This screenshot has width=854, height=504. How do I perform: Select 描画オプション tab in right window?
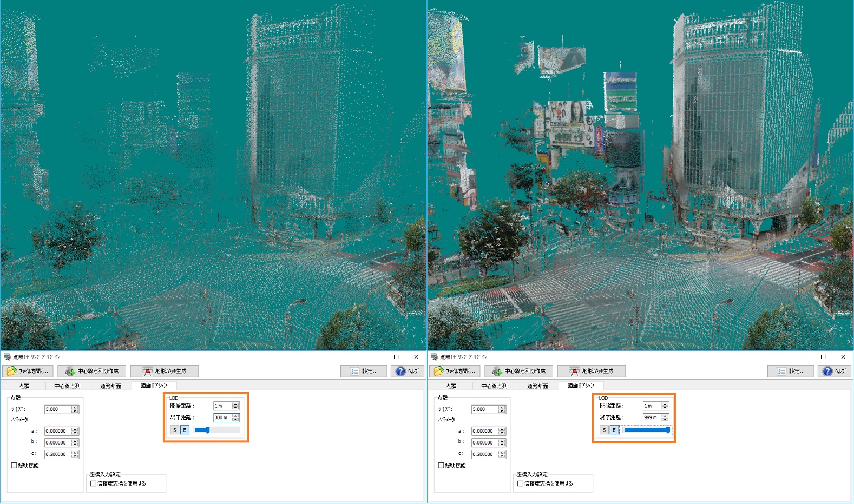(581, 386)
